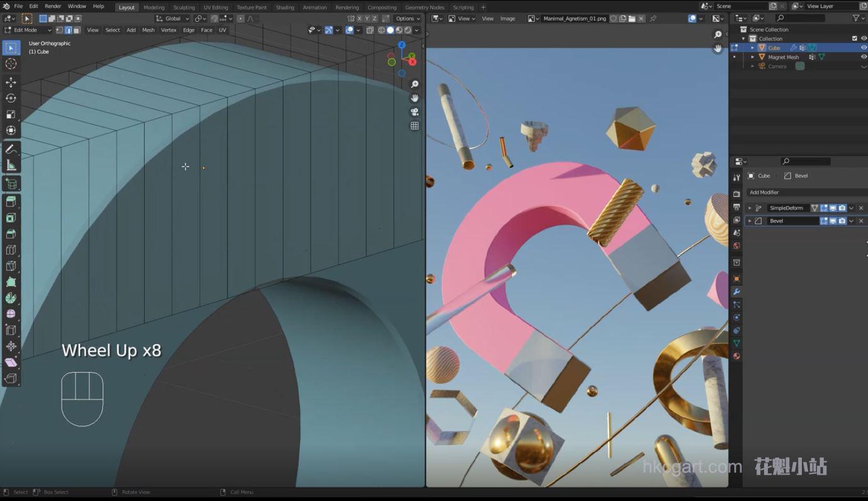868x501 pixels.
Task: Open the Object properties tab
Action: tap(736, 279)
